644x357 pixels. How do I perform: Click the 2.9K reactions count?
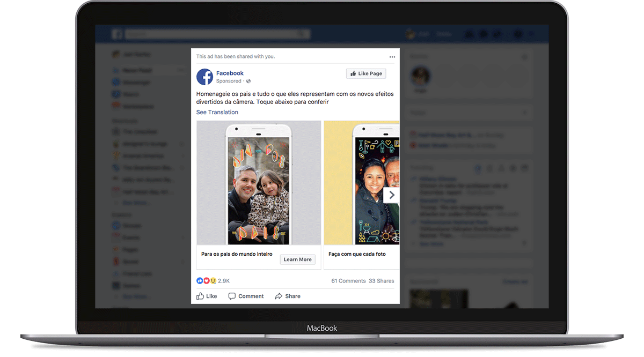(224, 281)
